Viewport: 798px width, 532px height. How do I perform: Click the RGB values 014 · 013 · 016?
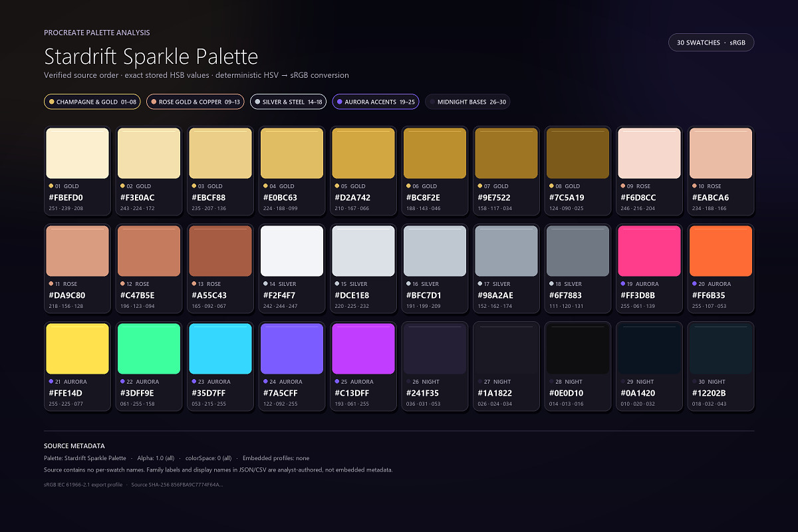click(x=566, y=404)
